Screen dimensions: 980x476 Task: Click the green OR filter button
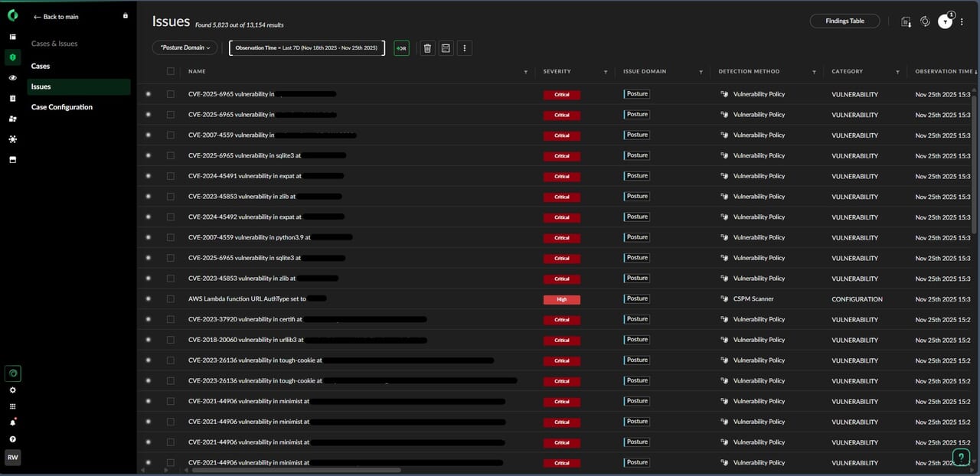pos(401,48)
